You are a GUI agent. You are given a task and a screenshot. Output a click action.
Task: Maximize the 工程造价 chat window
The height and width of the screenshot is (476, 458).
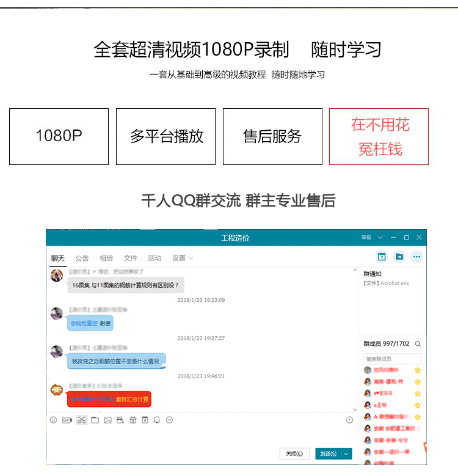pyautogui.click(x=407, y=238)
